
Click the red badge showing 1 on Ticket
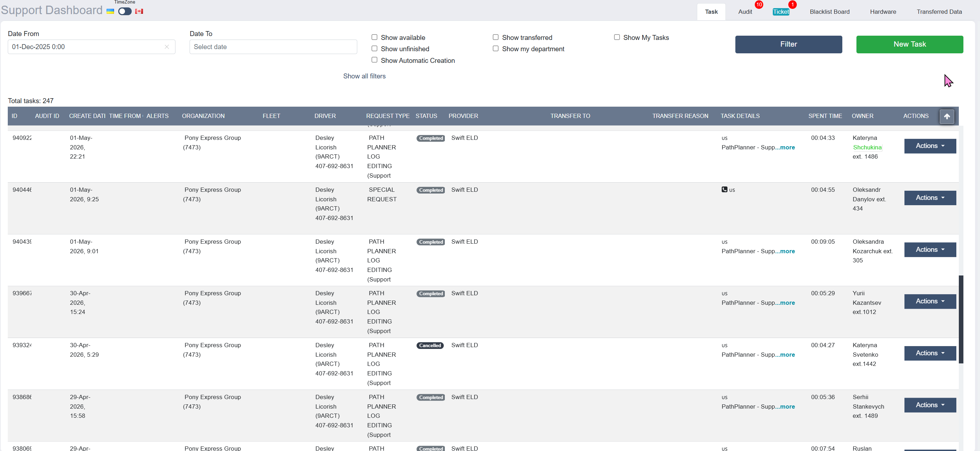tap(793, 5)
